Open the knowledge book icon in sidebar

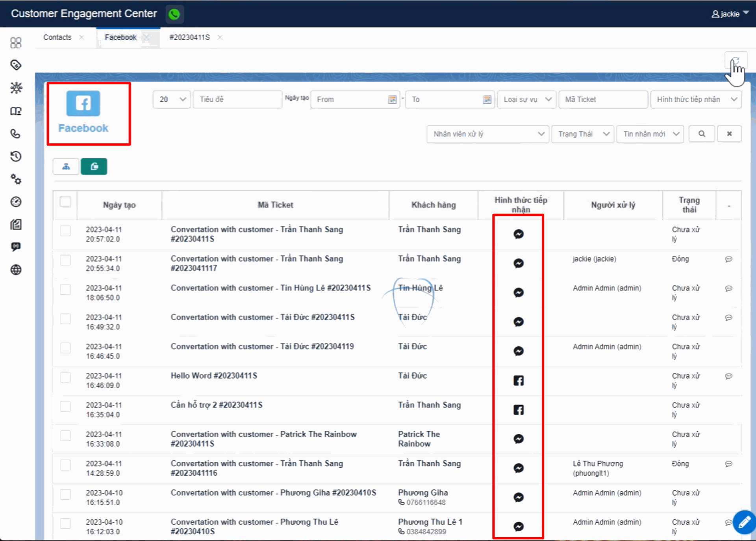coord(16,111)
